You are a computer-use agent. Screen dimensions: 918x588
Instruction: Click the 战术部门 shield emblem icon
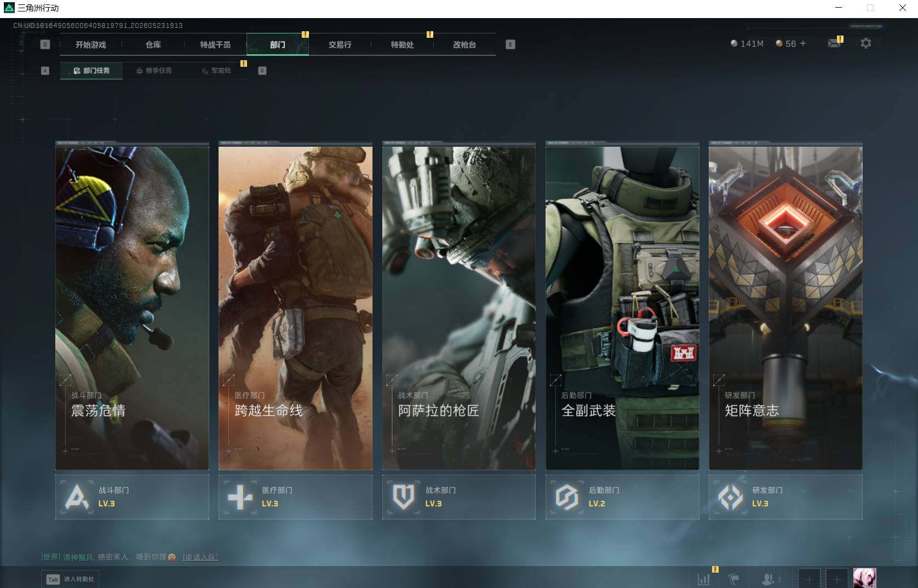coord(404,497)
